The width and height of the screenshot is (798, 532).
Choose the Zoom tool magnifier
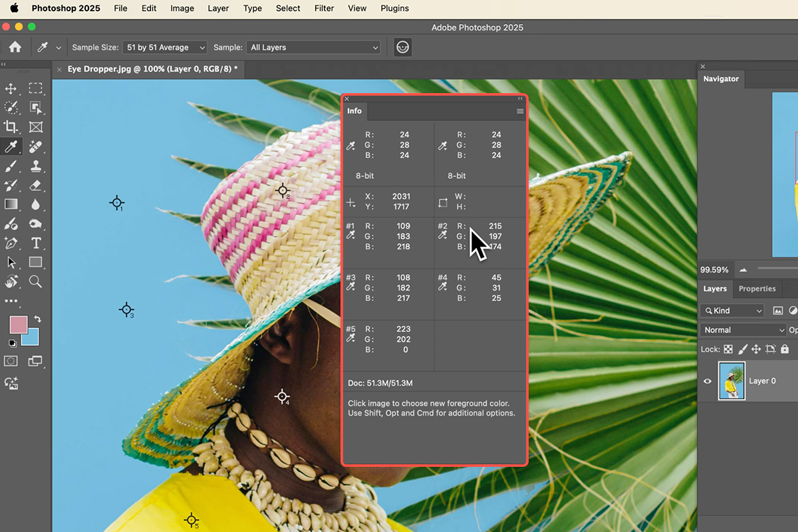(x=36, y=281)
